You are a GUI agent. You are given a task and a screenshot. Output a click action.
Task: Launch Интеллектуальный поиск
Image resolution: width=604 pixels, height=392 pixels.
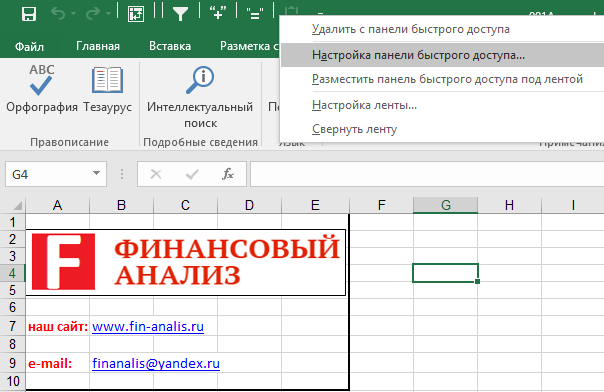(x=200, y=97)
